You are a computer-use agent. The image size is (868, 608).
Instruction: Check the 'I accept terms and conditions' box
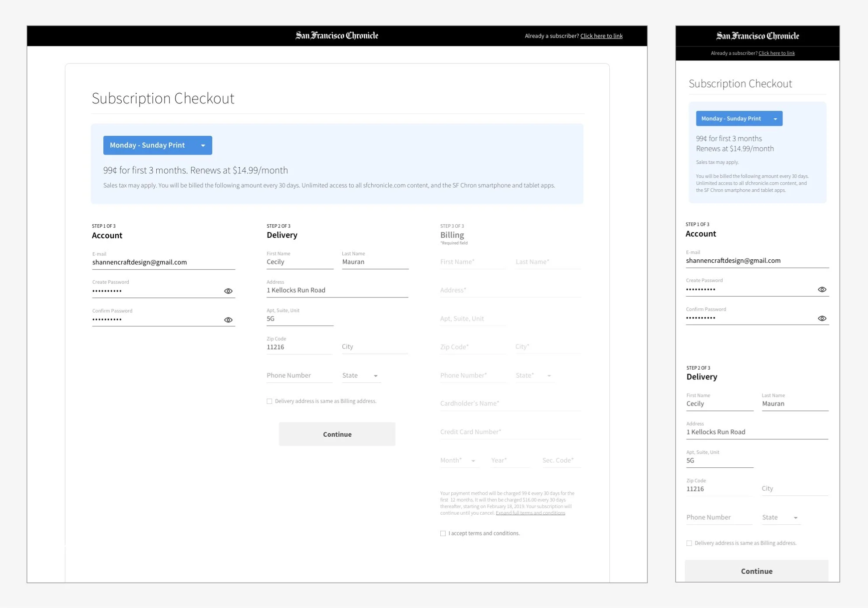443,533
